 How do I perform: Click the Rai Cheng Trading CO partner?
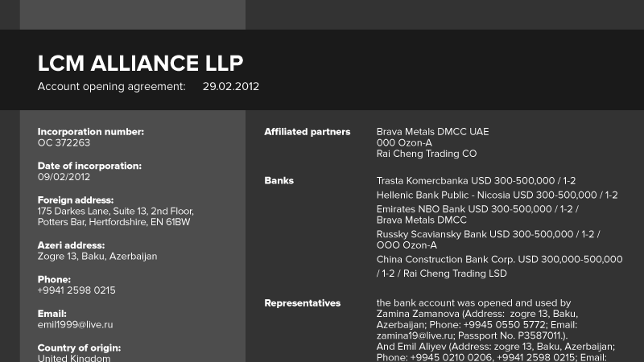[x=427, y=154]
